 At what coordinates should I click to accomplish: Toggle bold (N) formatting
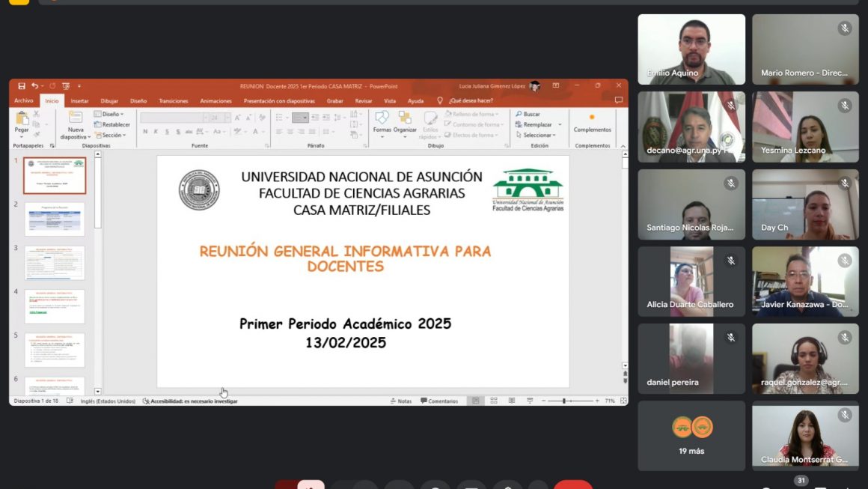click(145, 132)
